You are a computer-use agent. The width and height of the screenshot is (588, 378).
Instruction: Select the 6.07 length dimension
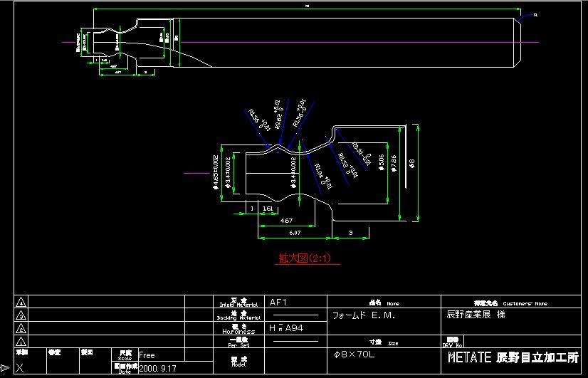[294, 232]
